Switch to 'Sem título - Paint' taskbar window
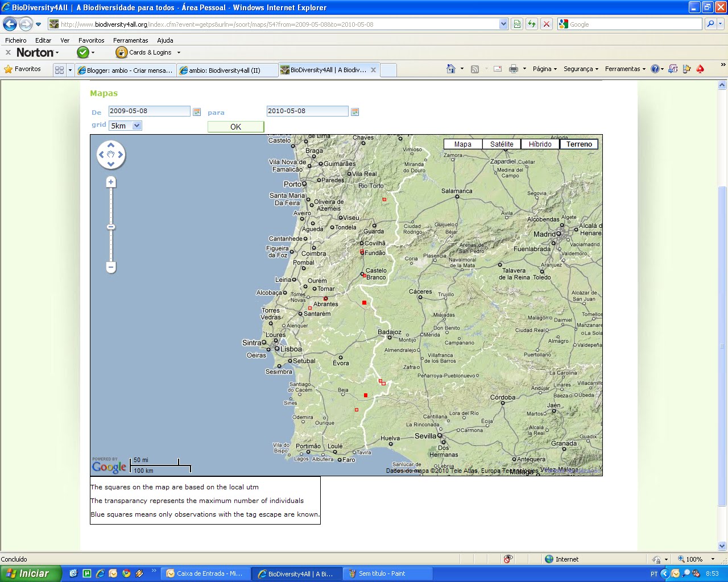Screen dimensions: 728x582 (x=388, y=573)
